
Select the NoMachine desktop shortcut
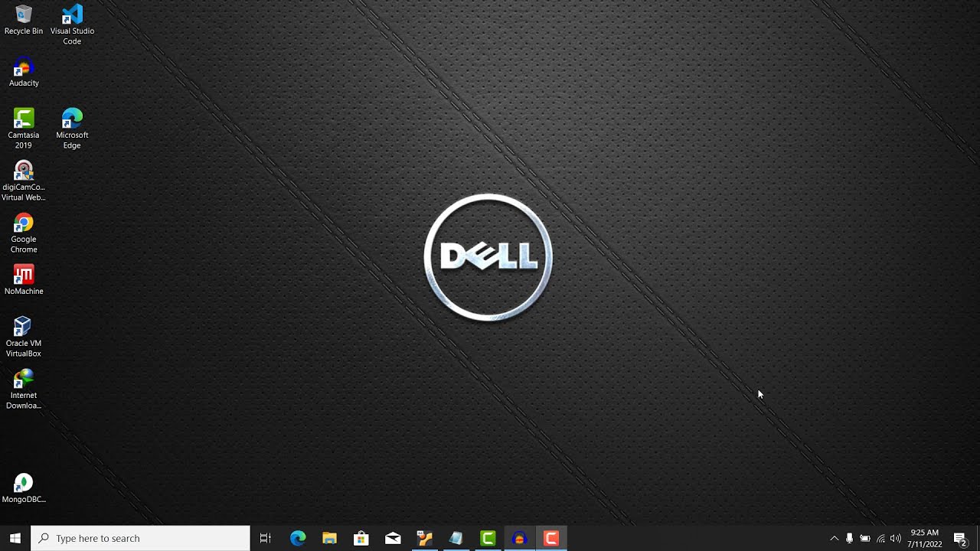[24, 280]
